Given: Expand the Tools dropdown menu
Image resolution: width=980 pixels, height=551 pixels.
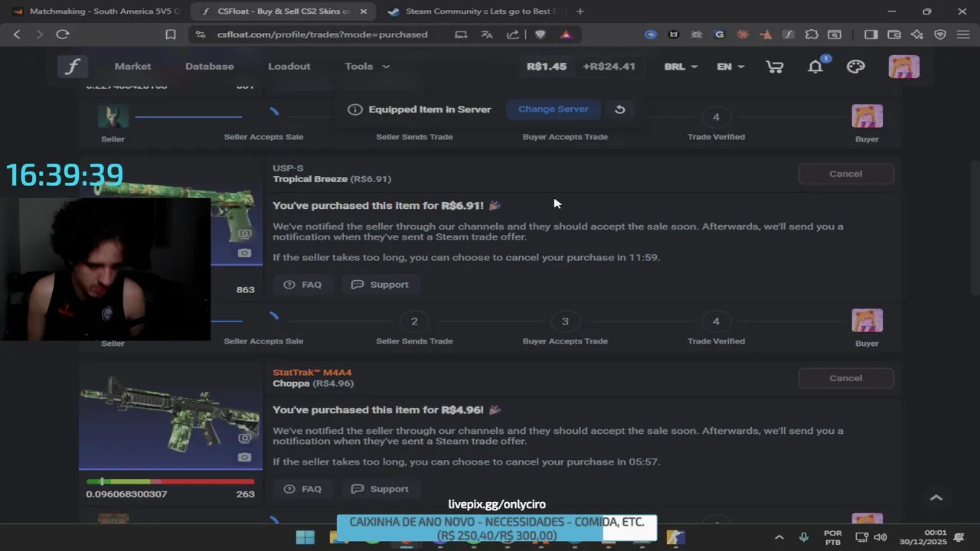Looking at the screenshot, I should pos(367,67).
